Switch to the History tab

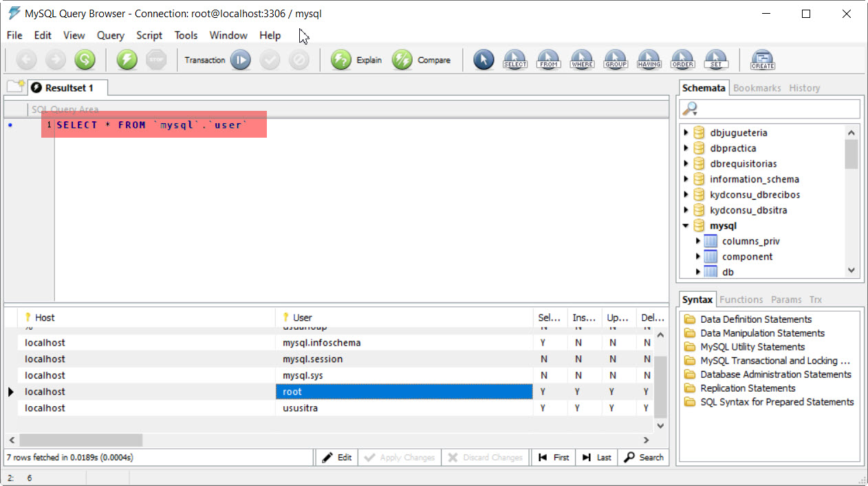point(805,88)
